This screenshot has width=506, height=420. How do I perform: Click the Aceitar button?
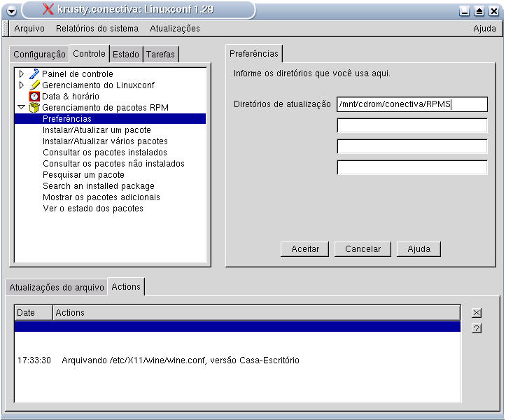(305, 249)
